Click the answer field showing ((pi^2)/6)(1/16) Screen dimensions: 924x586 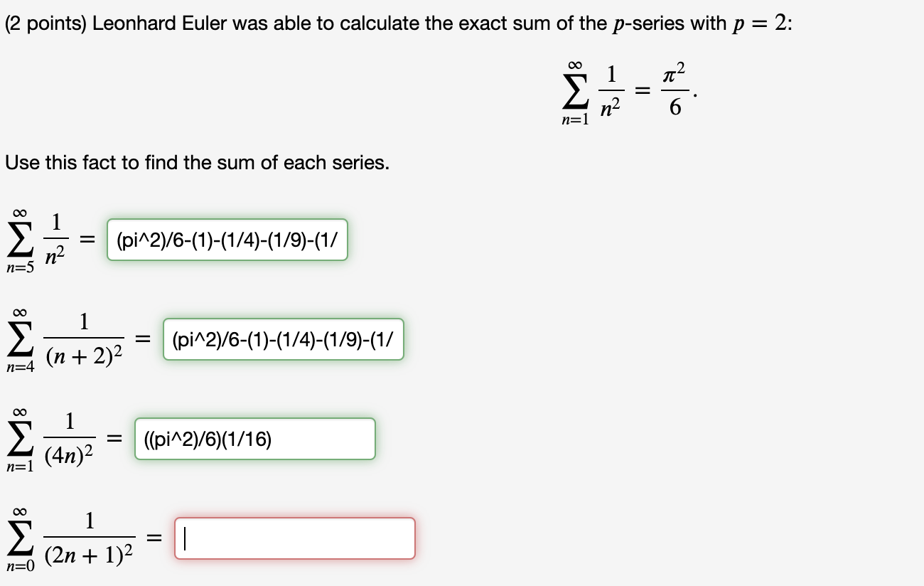pos(255,439)
